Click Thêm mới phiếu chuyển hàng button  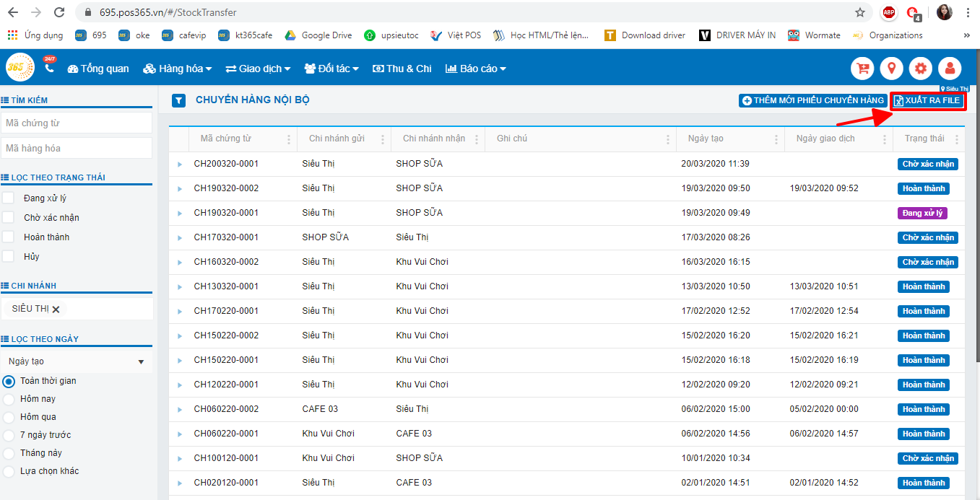(x=812, y=100)
